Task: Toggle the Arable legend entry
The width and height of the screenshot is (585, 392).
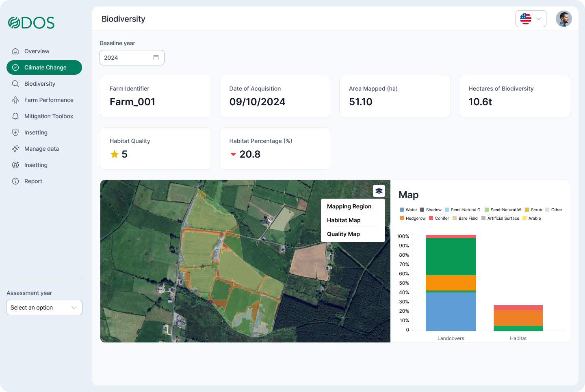Action: [532, 219]
